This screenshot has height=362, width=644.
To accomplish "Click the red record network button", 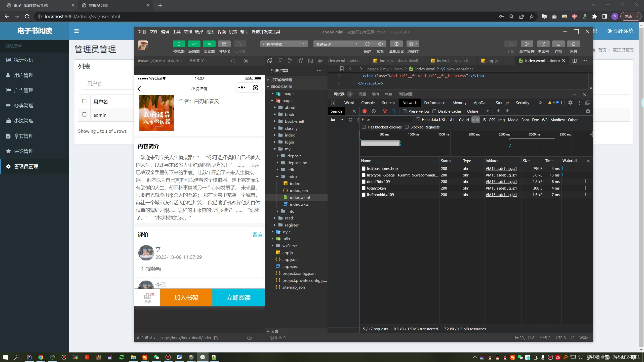I will (365, 111).
